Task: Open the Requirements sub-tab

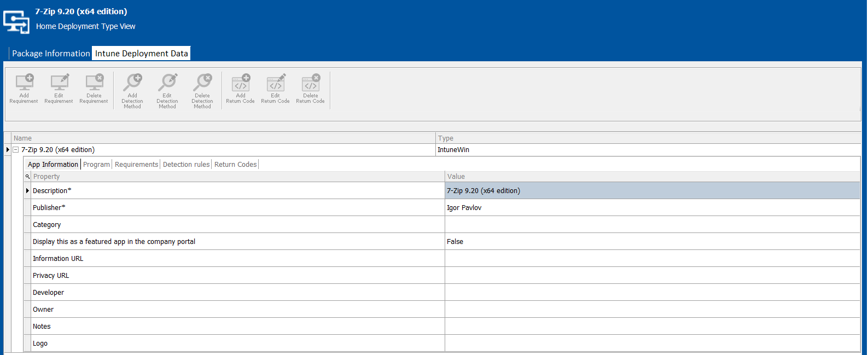Action: 136,165
